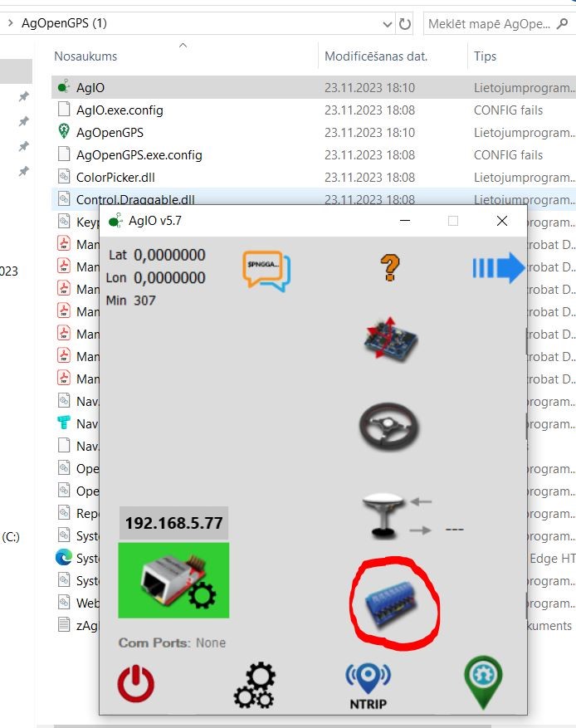The width and height of the screenshot is (576, 728).
Task: Sort by the Modificēšanas dat. column header
Action: point(375,56)
